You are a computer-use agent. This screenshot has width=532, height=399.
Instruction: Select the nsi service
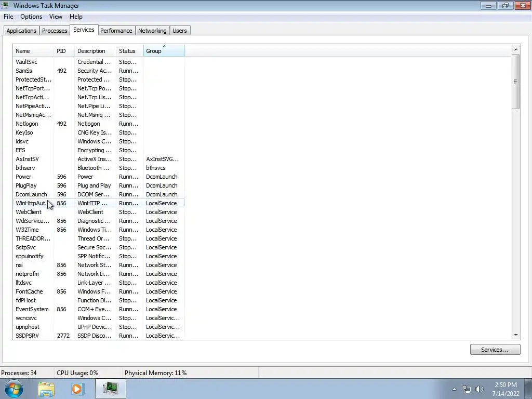click(x=19, y=264)
